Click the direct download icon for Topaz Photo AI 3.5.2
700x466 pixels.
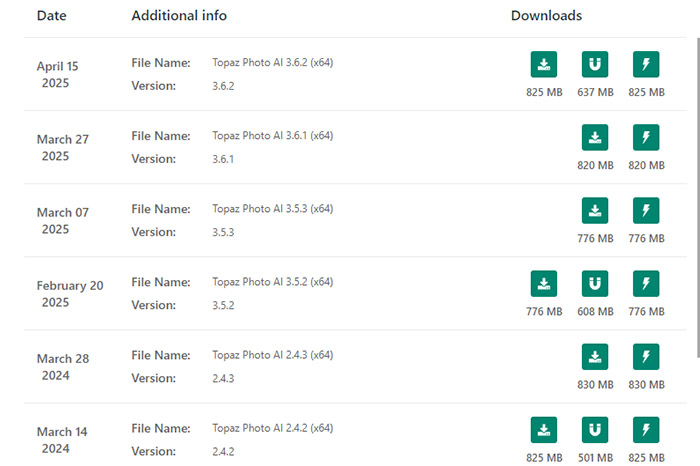pyautogui.click(x=544, y=284)
